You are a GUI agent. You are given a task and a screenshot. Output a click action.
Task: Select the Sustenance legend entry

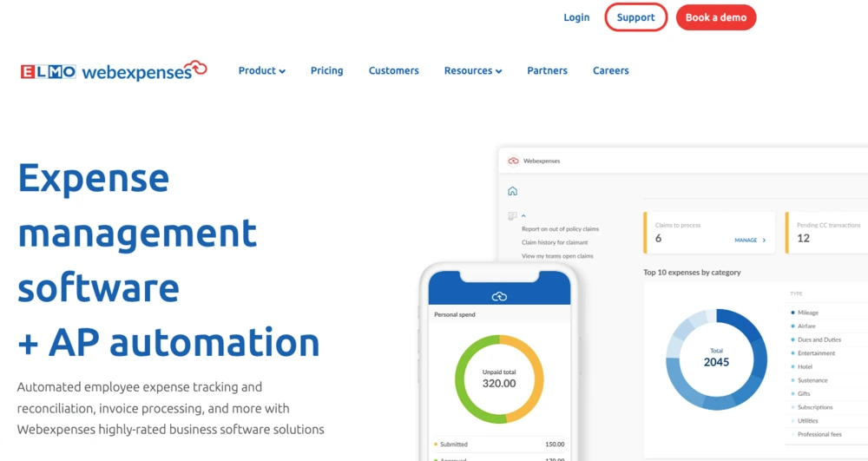click(x=809, y=380)
